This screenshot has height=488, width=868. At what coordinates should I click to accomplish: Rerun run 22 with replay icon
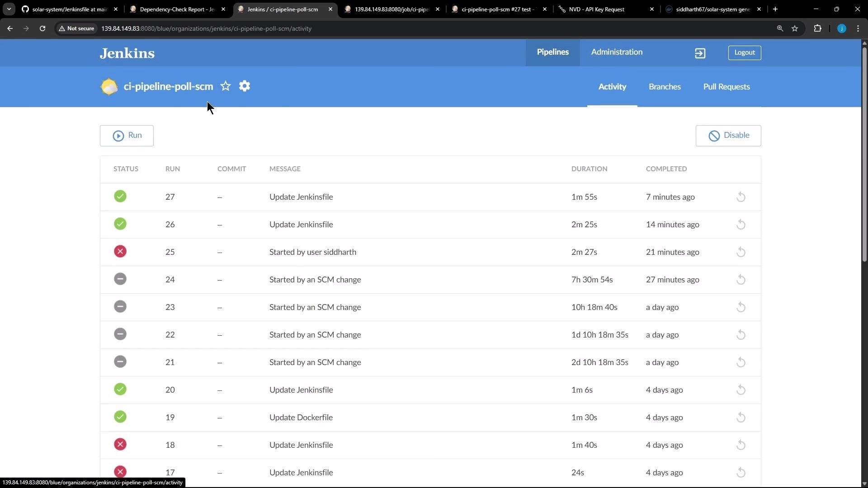pyautogui.click(x=741, y=335)
